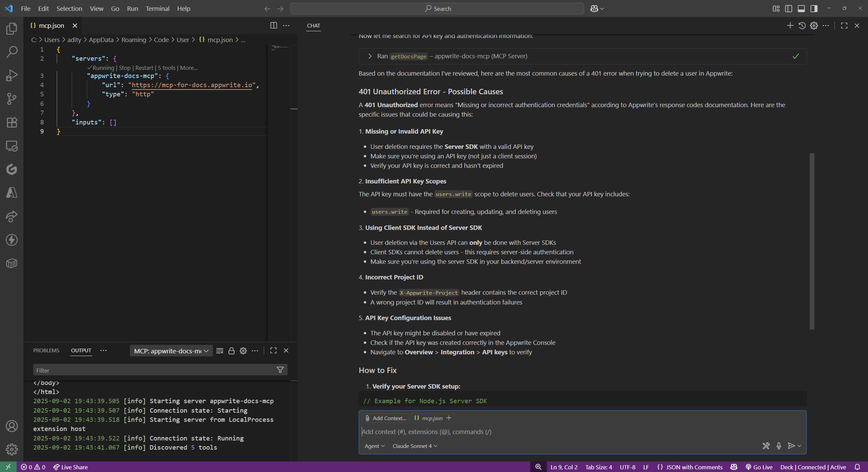This screenshot has height=472, width=868.
Task: Split the mcp.json editor right
Action: 274,25
